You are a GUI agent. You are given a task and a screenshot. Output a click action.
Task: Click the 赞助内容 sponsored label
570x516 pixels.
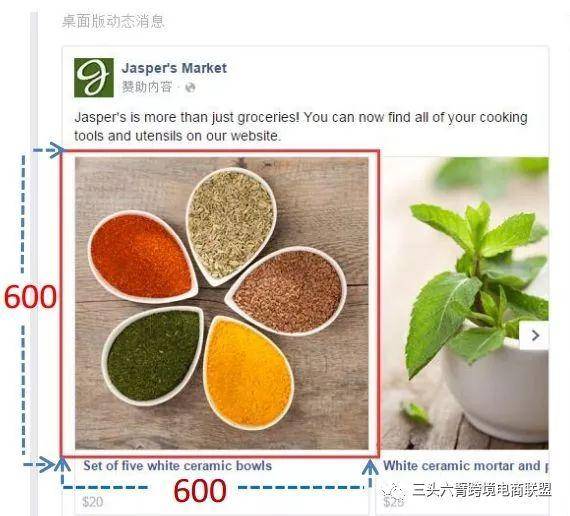(x=146, y=87)
